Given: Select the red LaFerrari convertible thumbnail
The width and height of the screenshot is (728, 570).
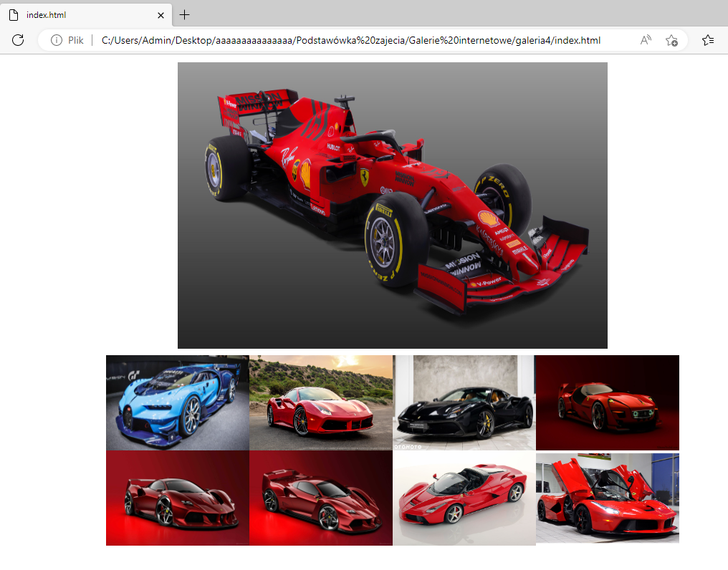Looking at the screenshot, I should (x=464, y=498).
